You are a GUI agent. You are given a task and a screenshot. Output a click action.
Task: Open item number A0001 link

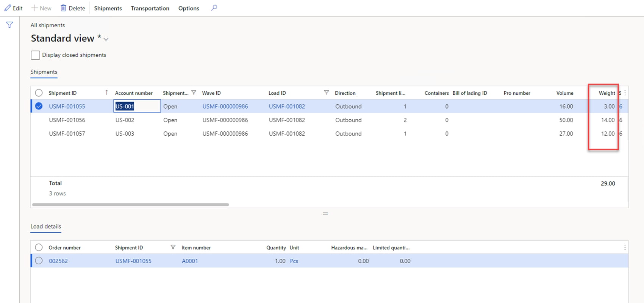pos(190,261)
